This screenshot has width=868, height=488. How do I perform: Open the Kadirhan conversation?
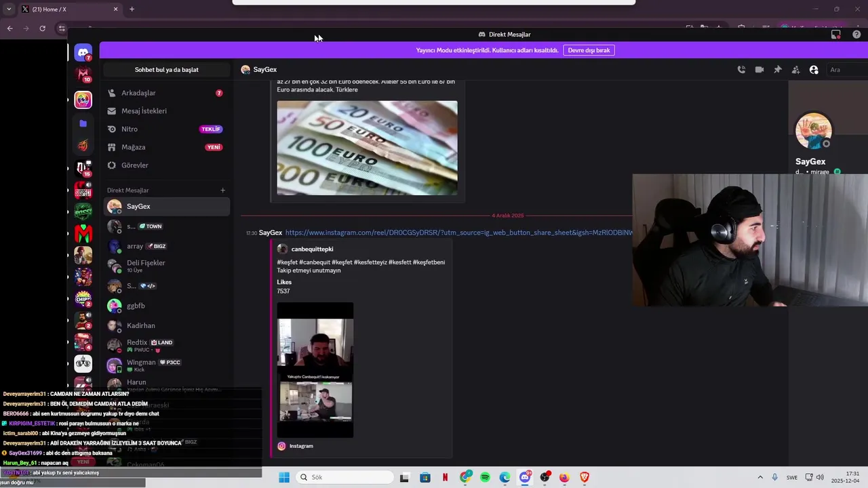tap(167, 325)
